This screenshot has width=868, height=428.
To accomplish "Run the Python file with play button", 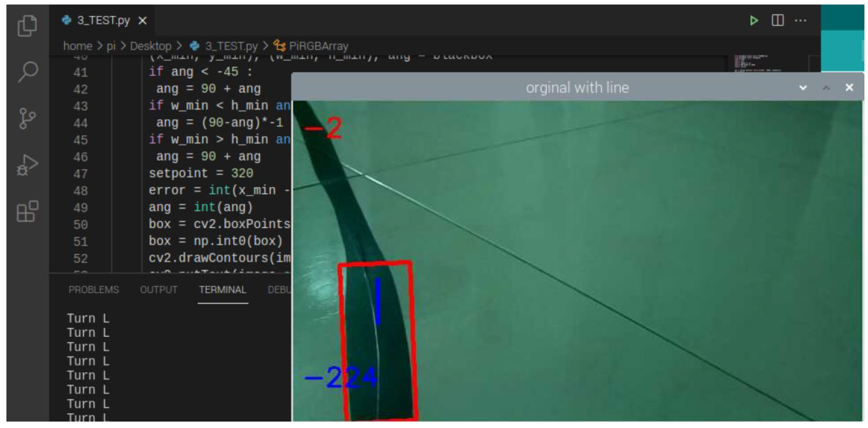I will pos(754,20).
